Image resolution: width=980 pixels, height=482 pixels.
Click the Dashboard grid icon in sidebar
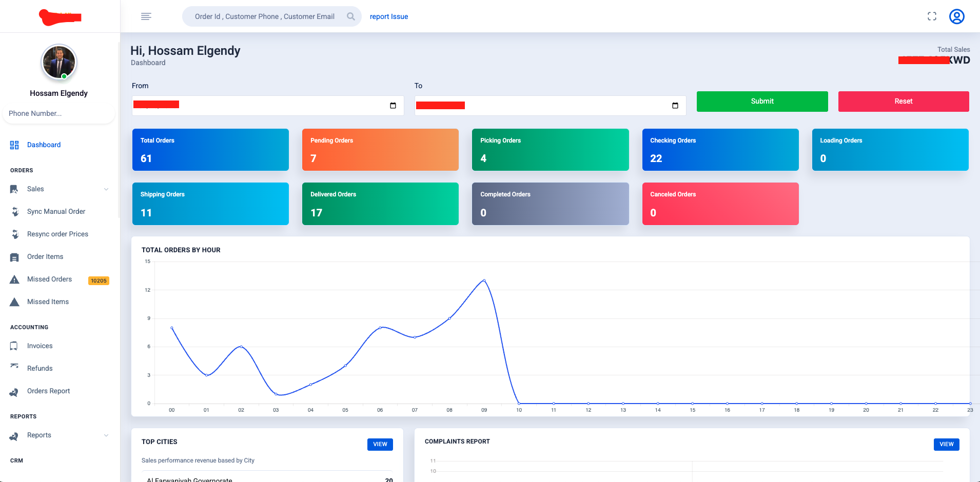(14, 145)
